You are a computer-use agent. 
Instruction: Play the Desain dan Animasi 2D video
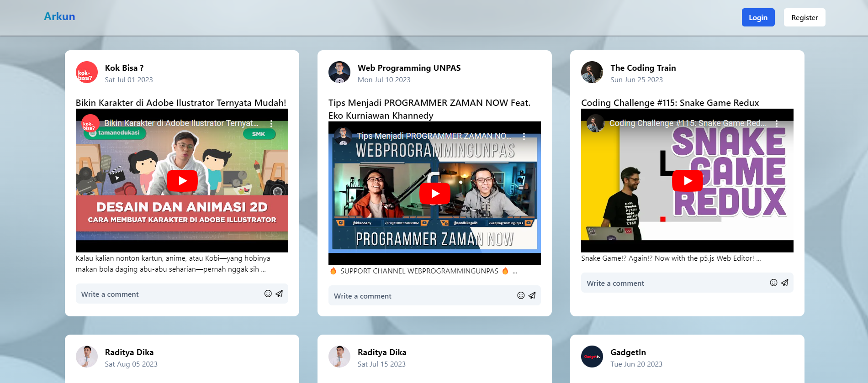[182, 181]
